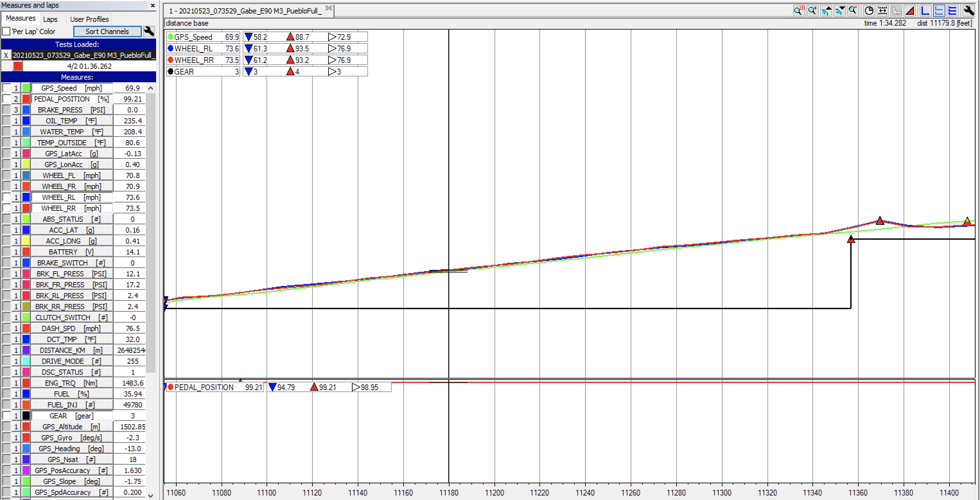Toggle the GEAR measure checkbox

6,416
